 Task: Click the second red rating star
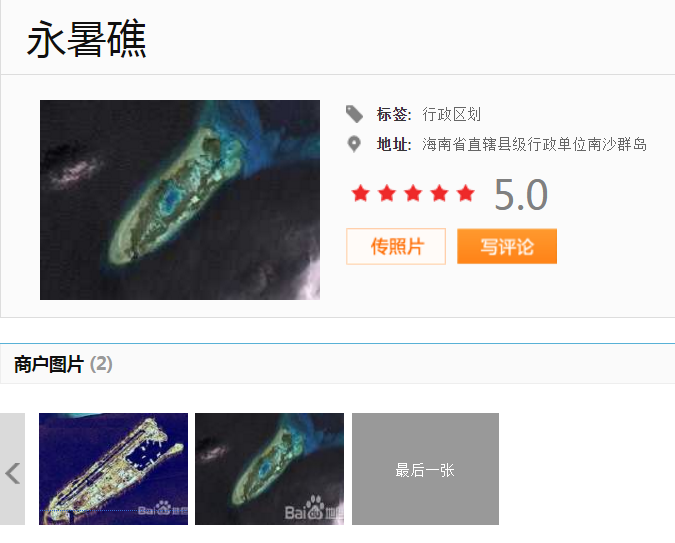click(387, 193)
